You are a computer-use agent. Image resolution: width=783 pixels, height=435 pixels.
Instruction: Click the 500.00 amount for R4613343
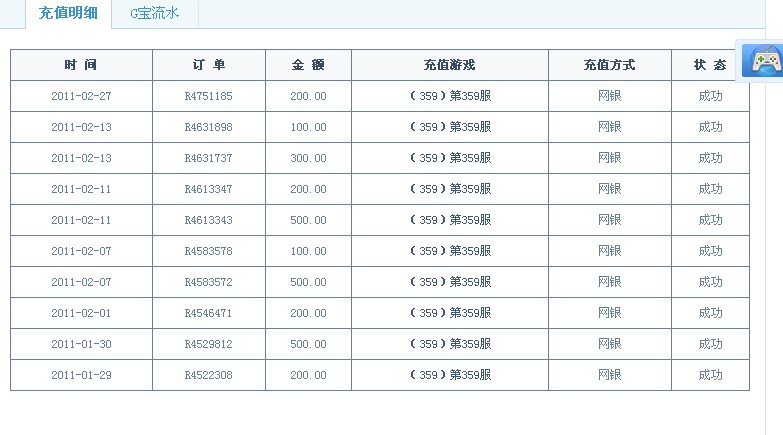(x=308, y=220)
